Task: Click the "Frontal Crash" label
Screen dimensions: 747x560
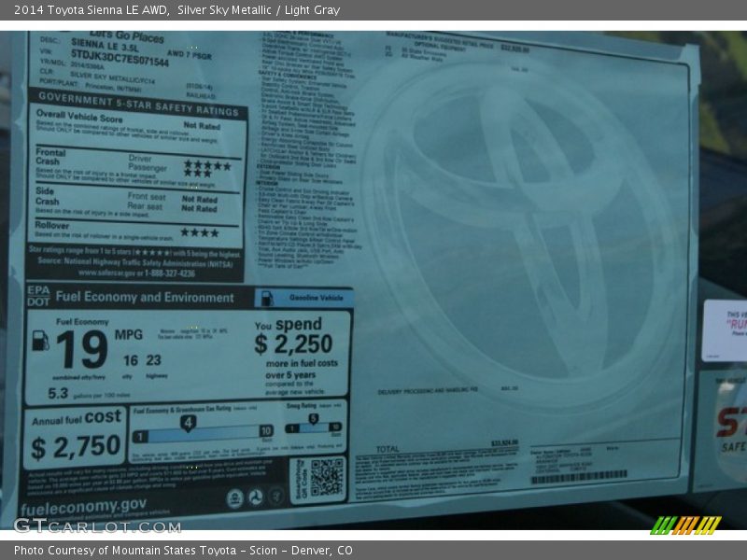Action: (x=50, y=157)
